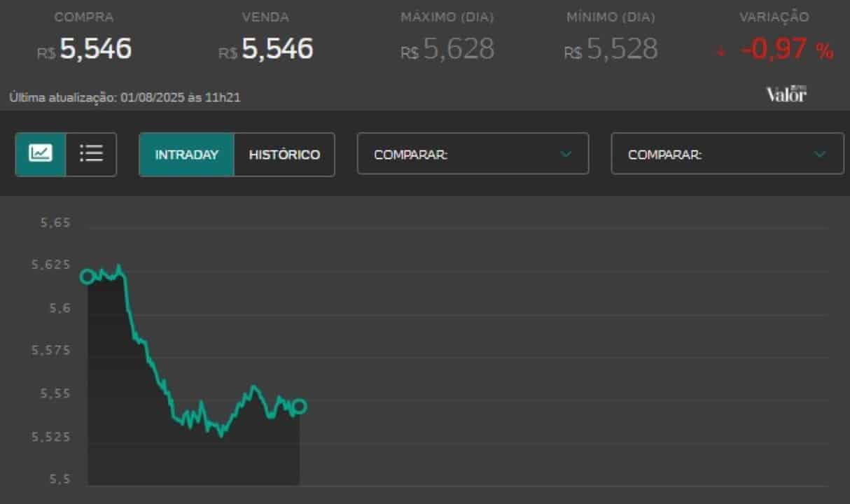
Task: Click the COMPRA value R$ 5,546
Action: click(85, 49)
